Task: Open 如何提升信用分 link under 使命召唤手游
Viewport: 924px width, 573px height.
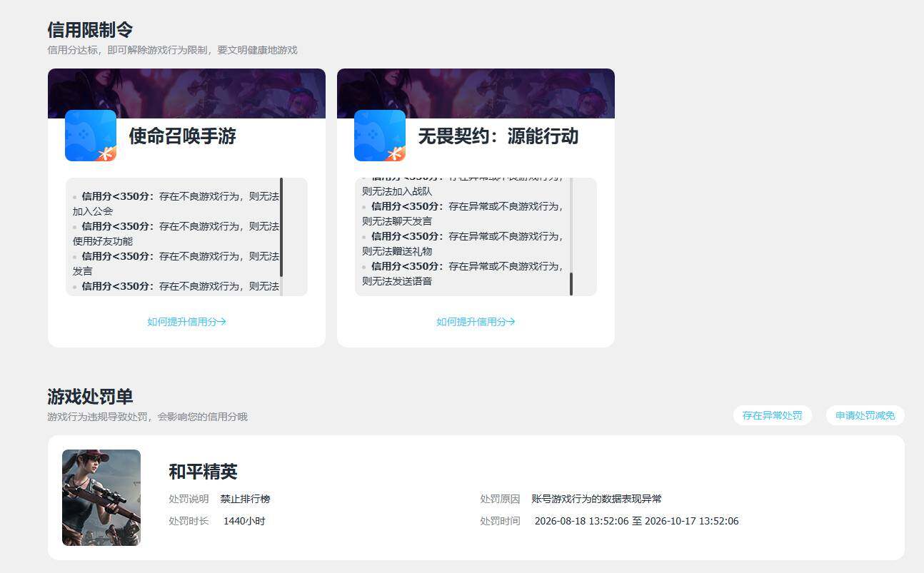Action: tap(186, 322)
